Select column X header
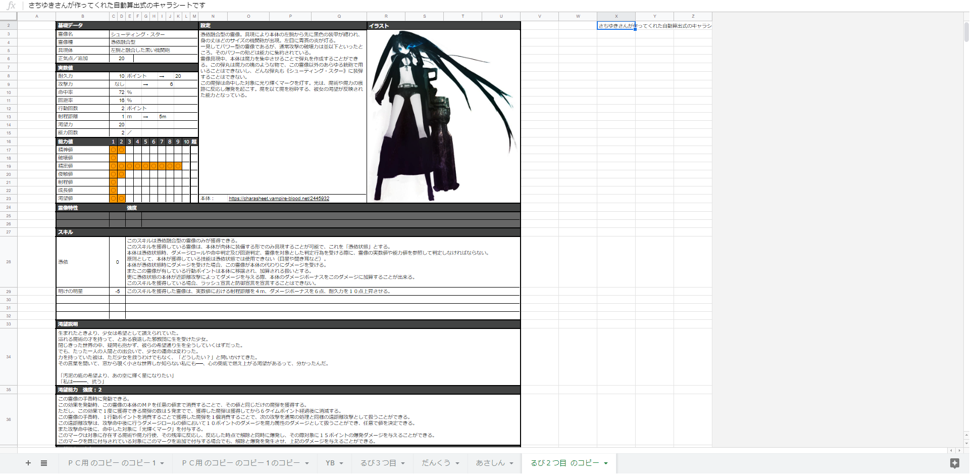Screen dimensions: 980x475 coord(616,16)
